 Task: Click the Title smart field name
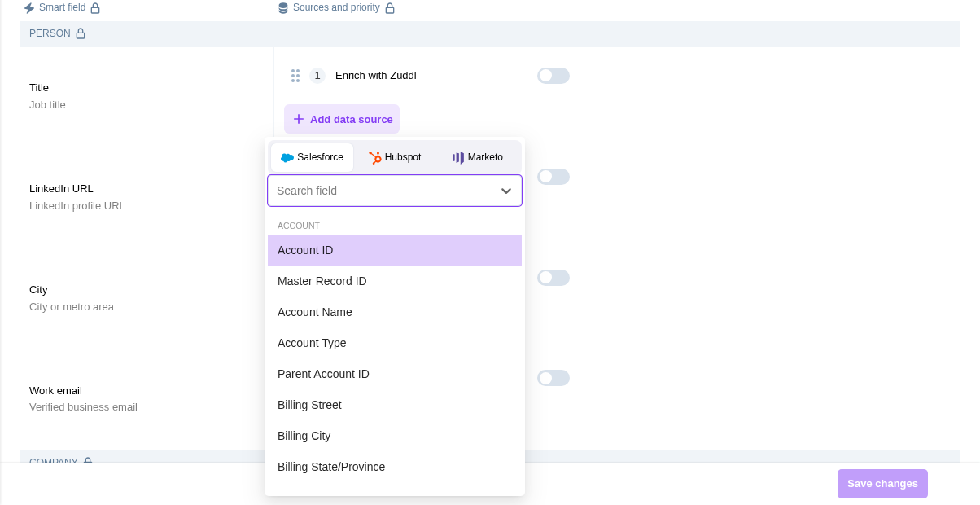(39, 87)
